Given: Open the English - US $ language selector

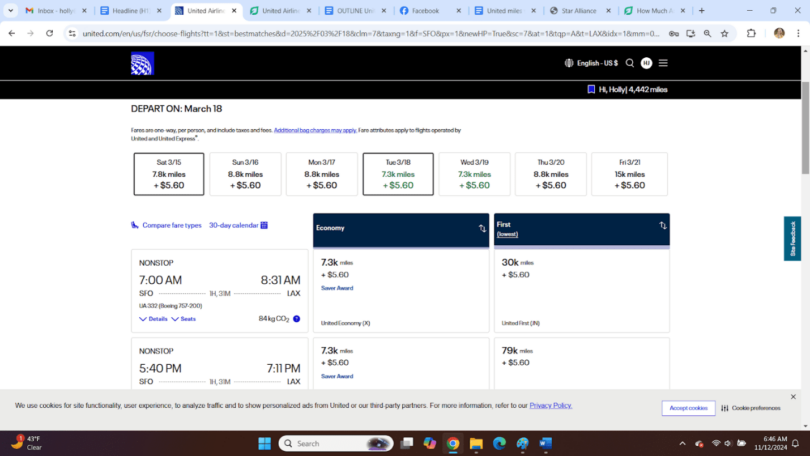Looking at the screenshot, I should 590,63.
